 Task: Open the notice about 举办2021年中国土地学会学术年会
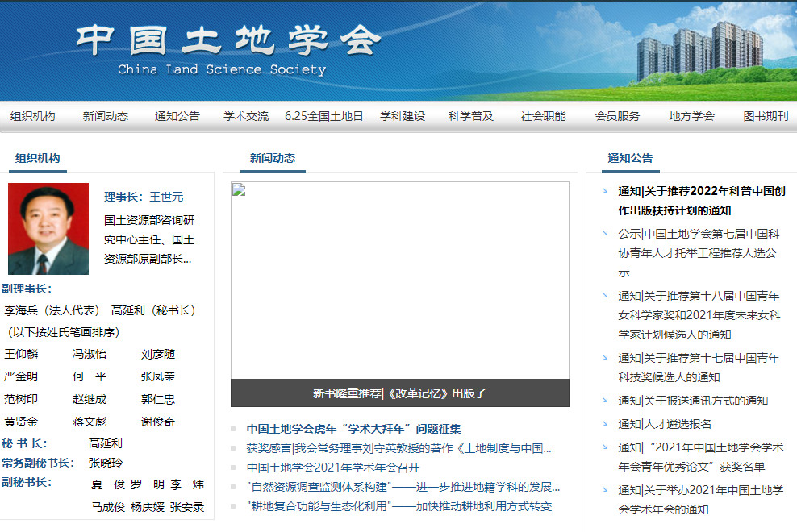701,500
